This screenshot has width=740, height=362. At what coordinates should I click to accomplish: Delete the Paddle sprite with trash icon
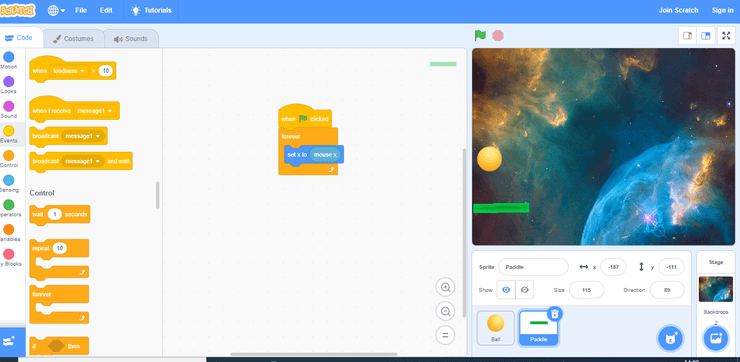pyautogui.click(x=555, y=313)
